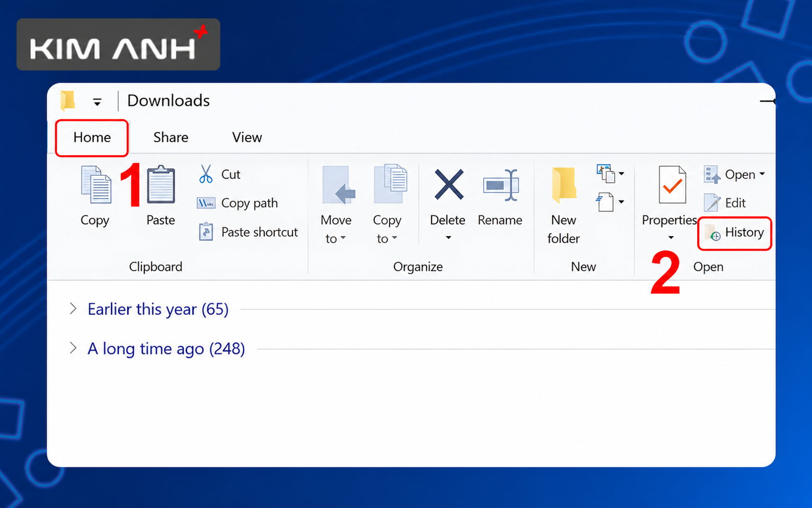Image resolution: width=812 pixels, height=508 pixels.
Task: Open the Quick Access Toolbar dropdown arrow
Action: click(97, 102)
